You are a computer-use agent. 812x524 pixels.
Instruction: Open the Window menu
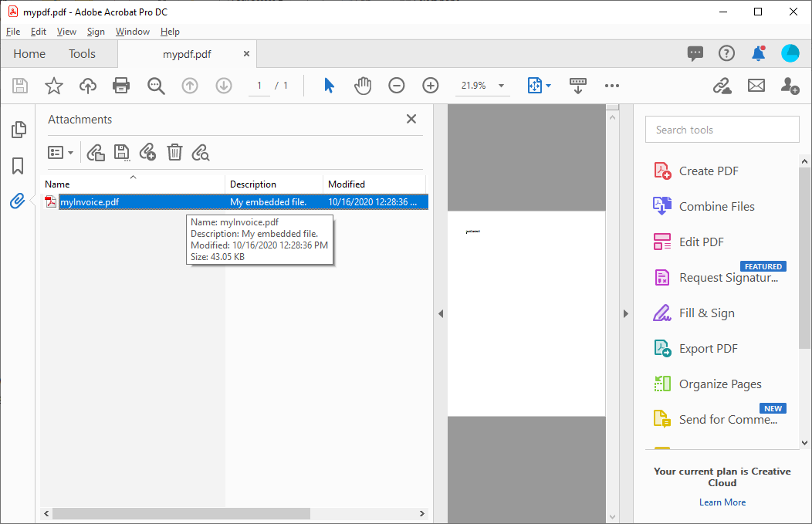133,32
